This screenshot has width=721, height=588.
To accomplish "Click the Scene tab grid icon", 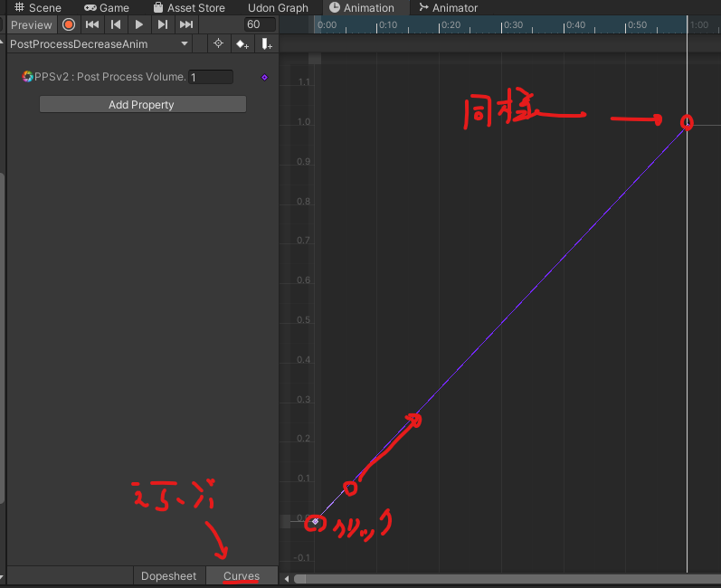I will 19,7.
